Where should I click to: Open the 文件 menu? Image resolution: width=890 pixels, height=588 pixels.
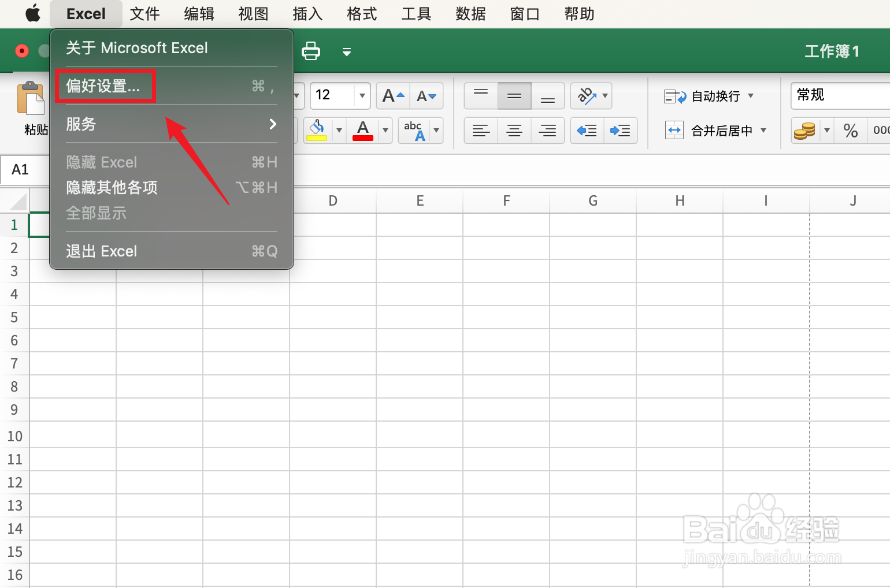tap(144, 13)
